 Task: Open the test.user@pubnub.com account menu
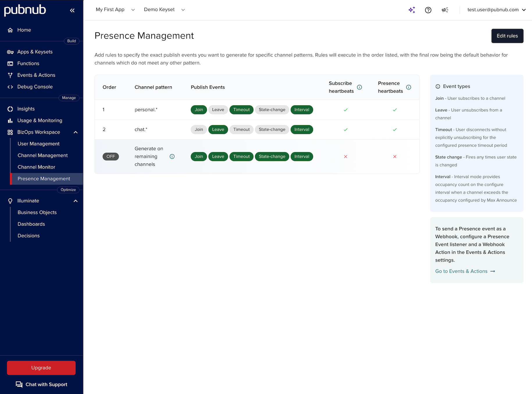tap(497, 10)
